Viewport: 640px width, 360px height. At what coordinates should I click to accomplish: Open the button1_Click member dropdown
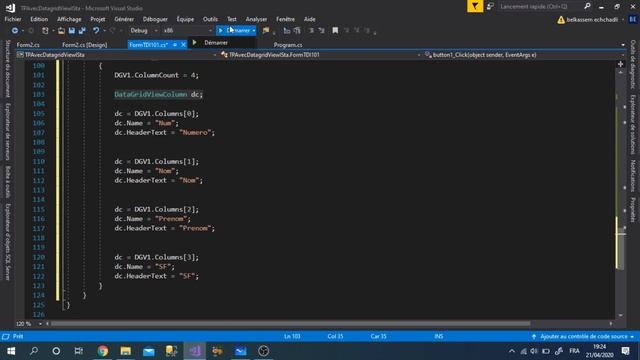[524, 55]
